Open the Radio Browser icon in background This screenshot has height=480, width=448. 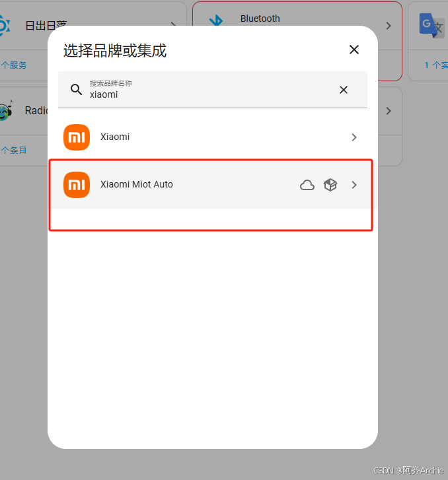pos(6,110)
